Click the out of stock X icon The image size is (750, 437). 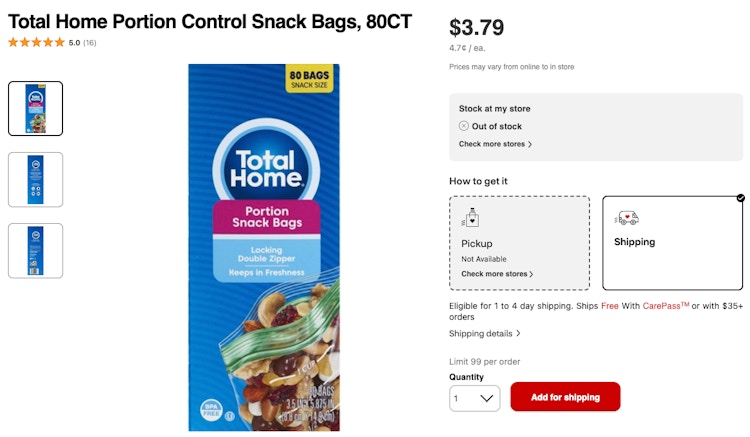463,126
